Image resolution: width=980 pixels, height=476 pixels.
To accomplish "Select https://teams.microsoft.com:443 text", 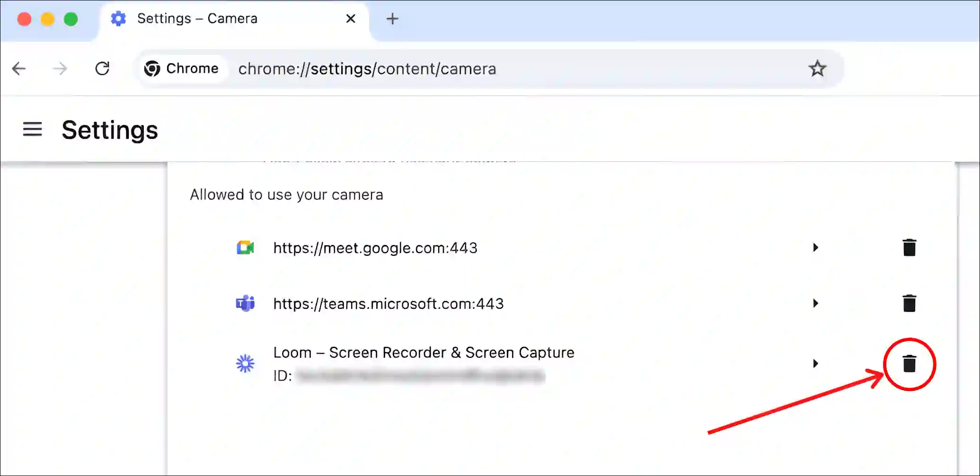I will [388, 303].
